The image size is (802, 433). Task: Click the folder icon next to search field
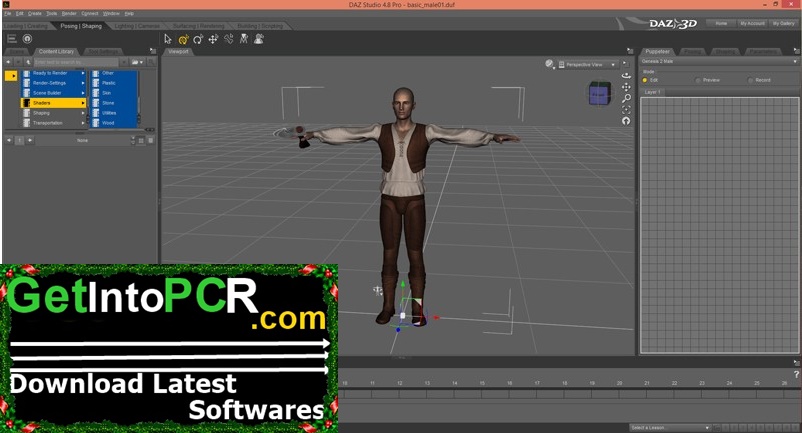click(137, 62)
